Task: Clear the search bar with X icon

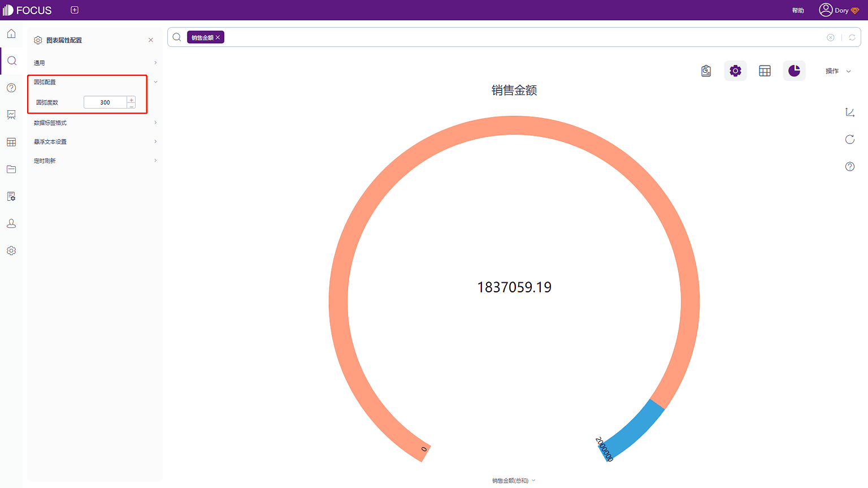Action: click(x=831, y=37)
